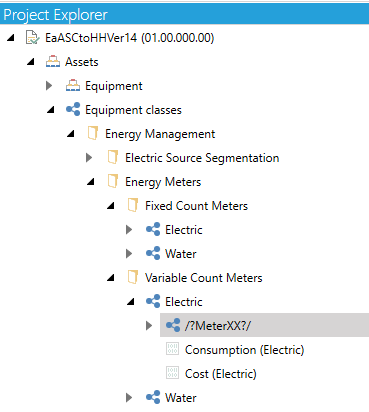
Task: Expand Electric Source Segmentation folder
Action: pos(89,157)
